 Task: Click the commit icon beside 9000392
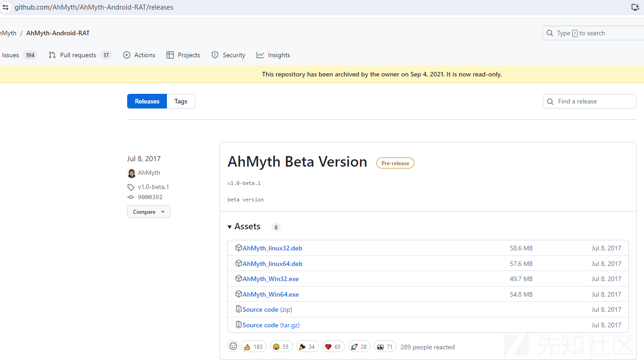pos(131,197)
